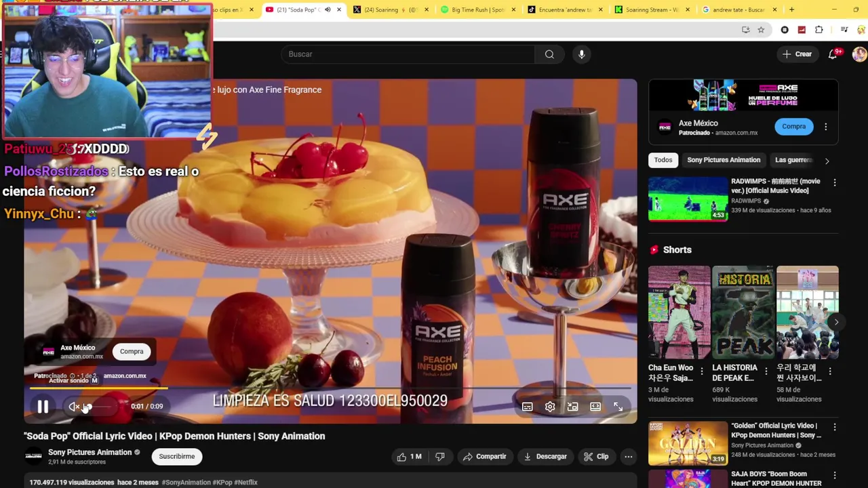Select the Las guerreras filter chip

pyautogui.click(x=793, y=160)
